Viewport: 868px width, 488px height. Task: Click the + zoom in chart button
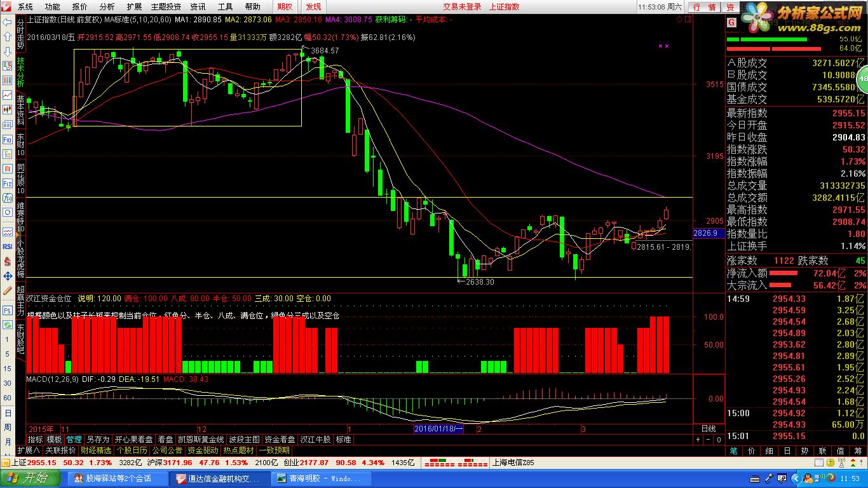click(698, 439)
